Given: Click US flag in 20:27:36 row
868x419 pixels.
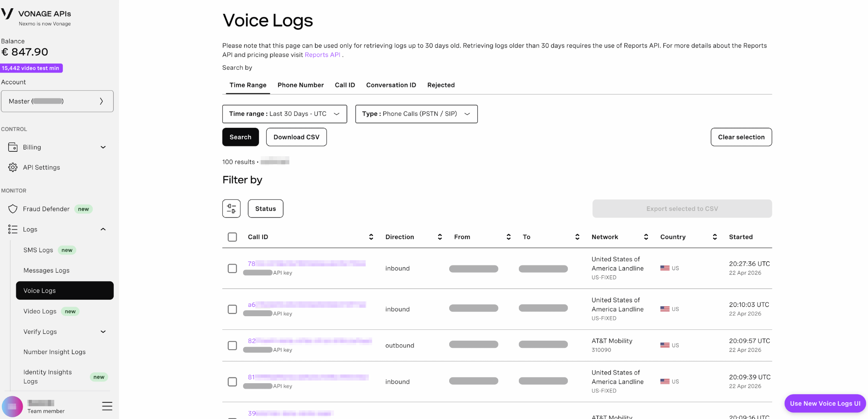Looking at the screenshot, I should 665,268.
